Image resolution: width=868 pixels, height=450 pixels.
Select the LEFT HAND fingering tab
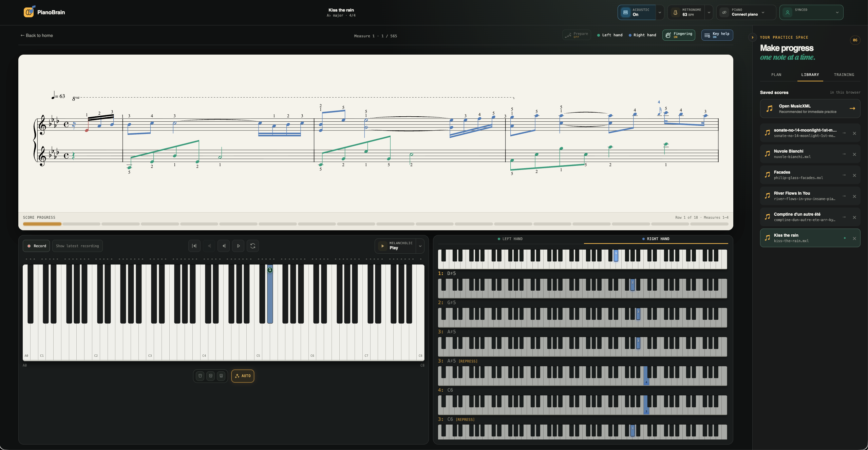tap(510, 239)
